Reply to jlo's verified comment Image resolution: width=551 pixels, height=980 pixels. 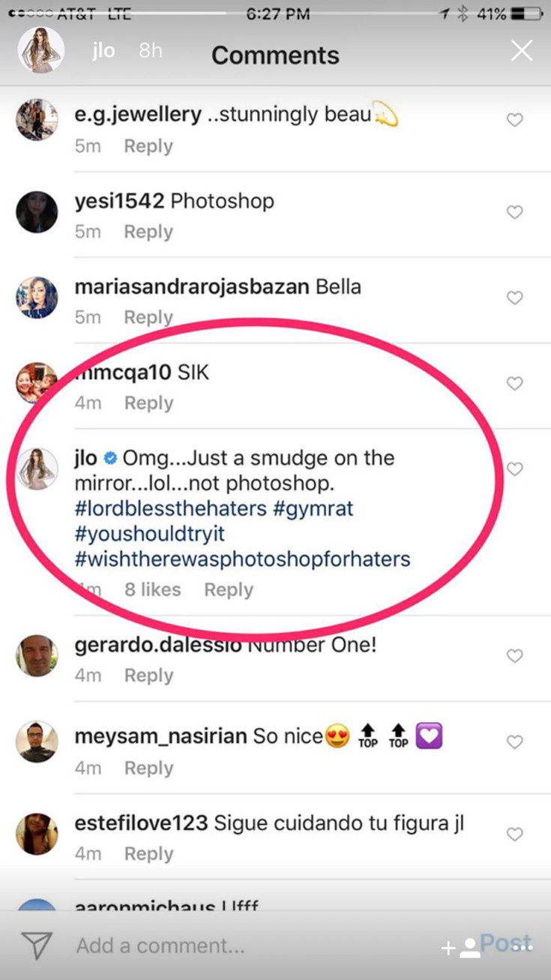pos(229,590)
